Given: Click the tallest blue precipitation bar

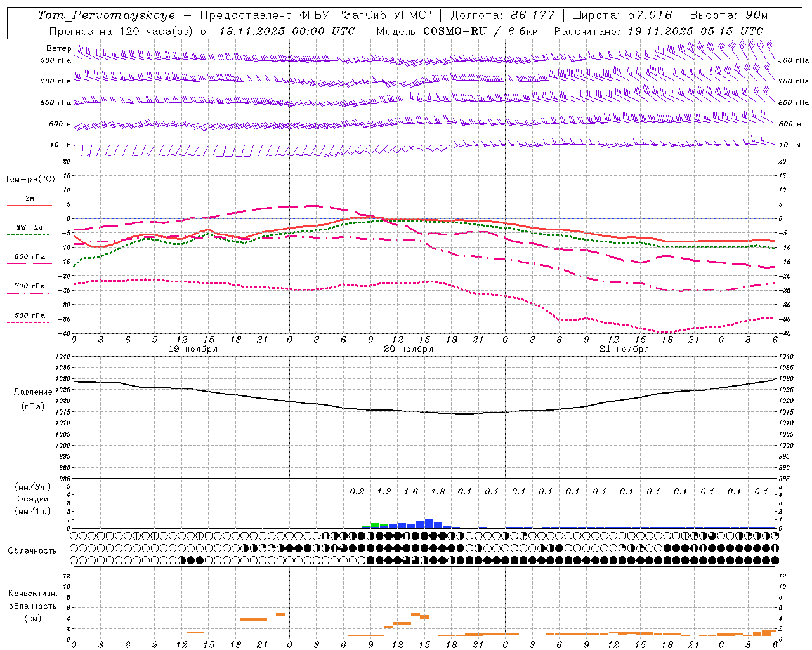Looking at the screenshot, I should pyautogui.click(x=429, y=524).
